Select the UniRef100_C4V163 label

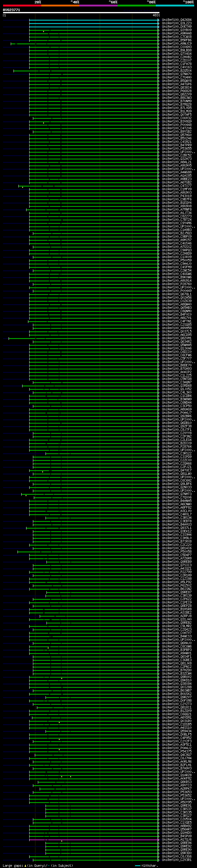[x=177, y=67]
